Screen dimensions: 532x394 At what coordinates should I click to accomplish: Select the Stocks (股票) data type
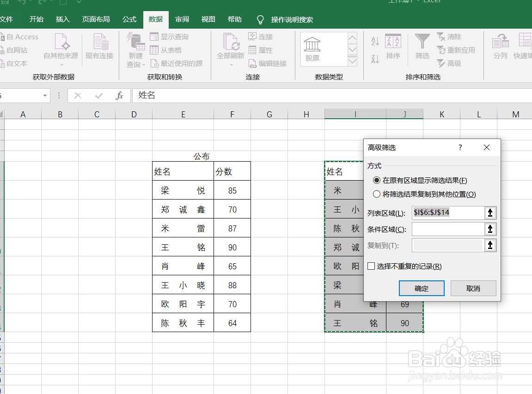pyautogui.click(x=312, y=49)
